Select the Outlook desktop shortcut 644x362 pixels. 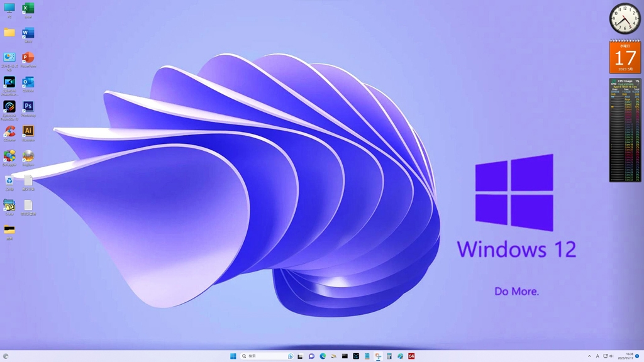(x=28, y=84)
